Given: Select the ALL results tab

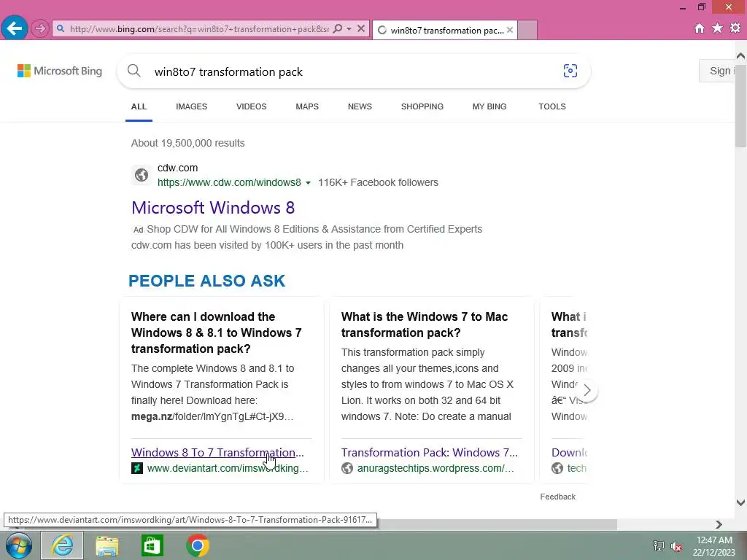Looking at the screenshot, I should pos(139,106).
